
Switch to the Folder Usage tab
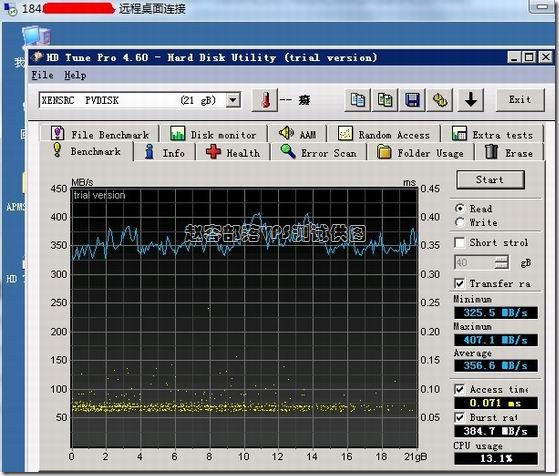point(420,152)
